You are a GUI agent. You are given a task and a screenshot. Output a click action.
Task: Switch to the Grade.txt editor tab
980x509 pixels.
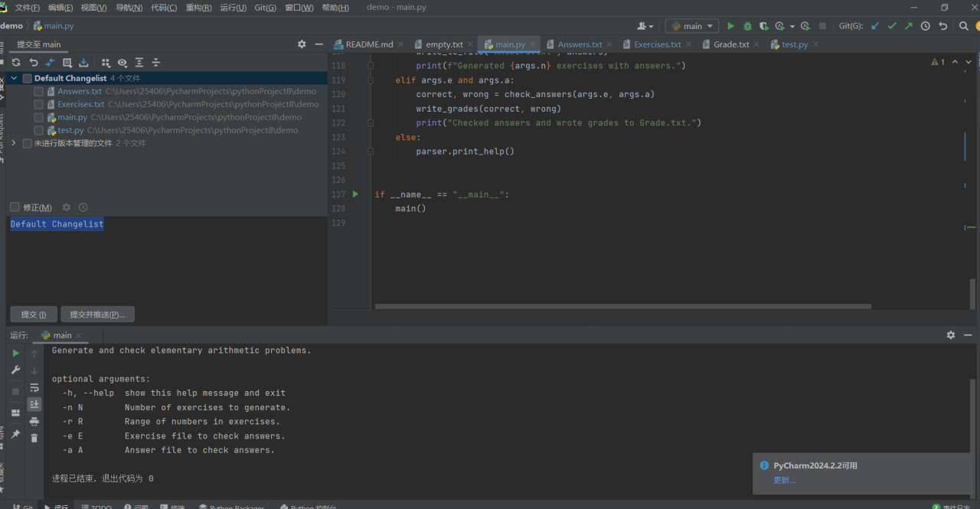coord(730,44)
